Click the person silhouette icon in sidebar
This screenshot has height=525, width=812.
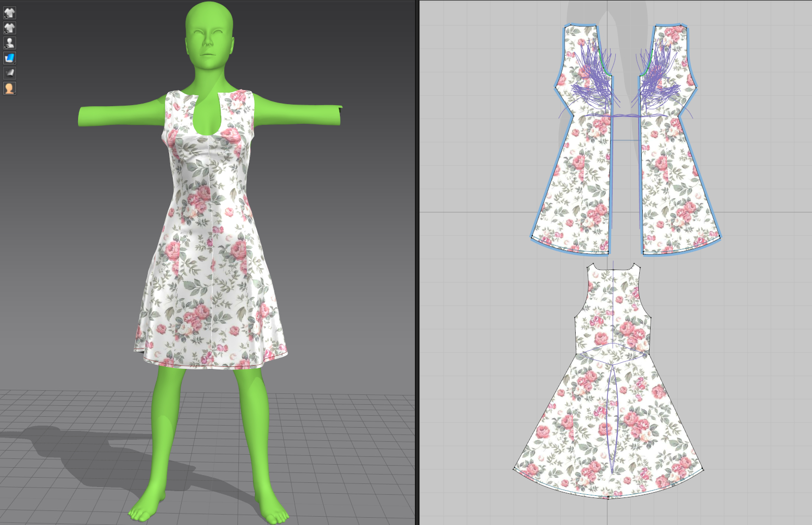9,43
